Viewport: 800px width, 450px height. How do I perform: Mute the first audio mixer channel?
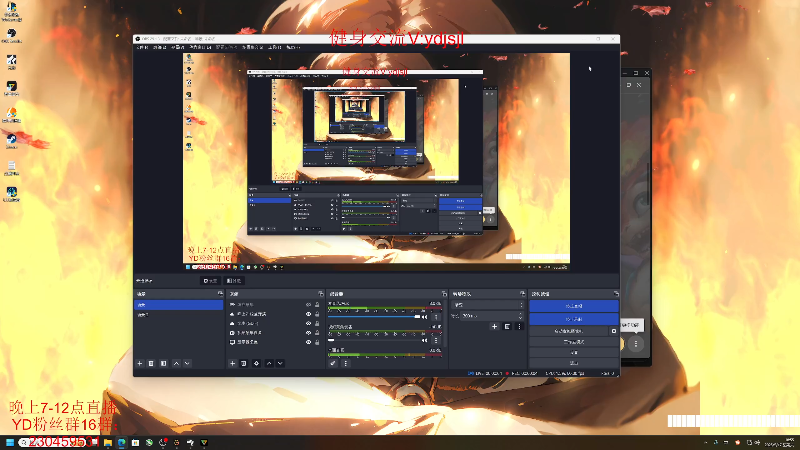point(424,317)
